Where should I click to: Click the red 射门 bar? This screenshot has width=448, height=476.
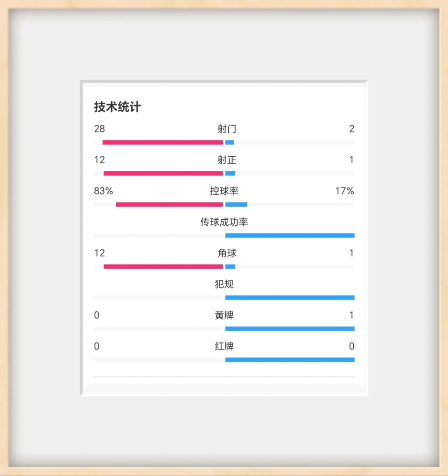(x=163, y=142)
